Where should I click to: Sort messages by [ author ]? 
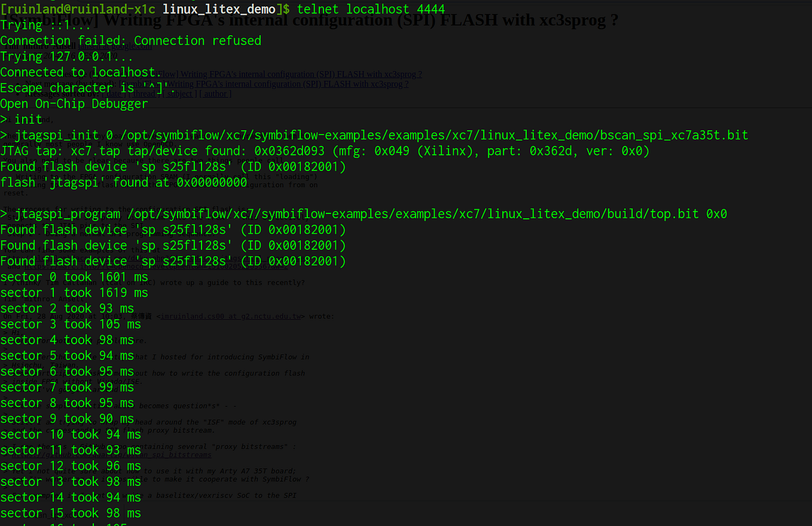click(x=215, y=93)
